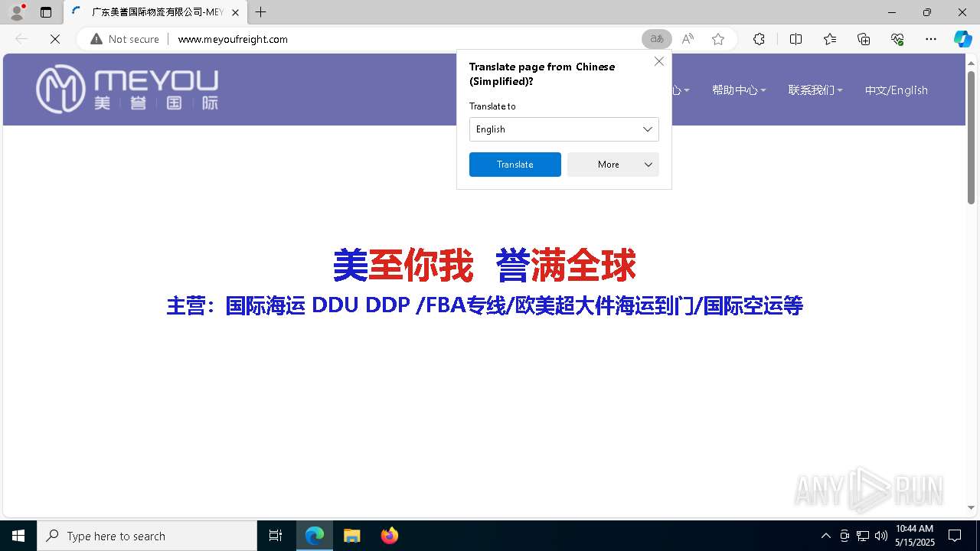The width and height of the screenshot is (980, 551).
Task: Click the Edge taskbar icon
Action: pos(315,536)
